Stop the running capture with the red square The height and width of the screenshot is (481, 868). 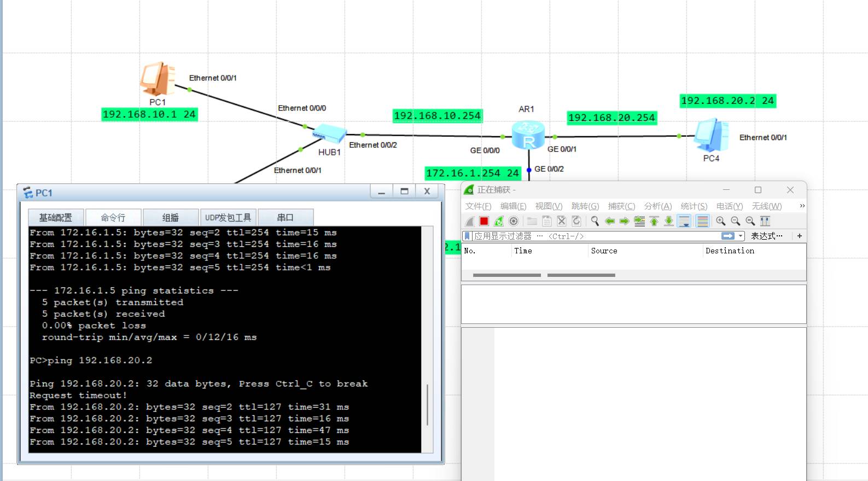click(484, 221)
